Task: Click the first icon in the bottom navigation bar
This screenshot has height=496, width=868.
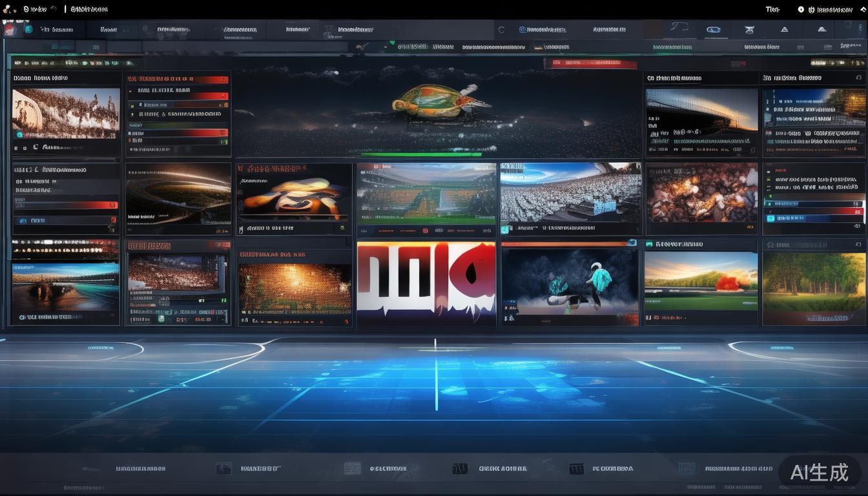Action: click(x=223, y=468)
